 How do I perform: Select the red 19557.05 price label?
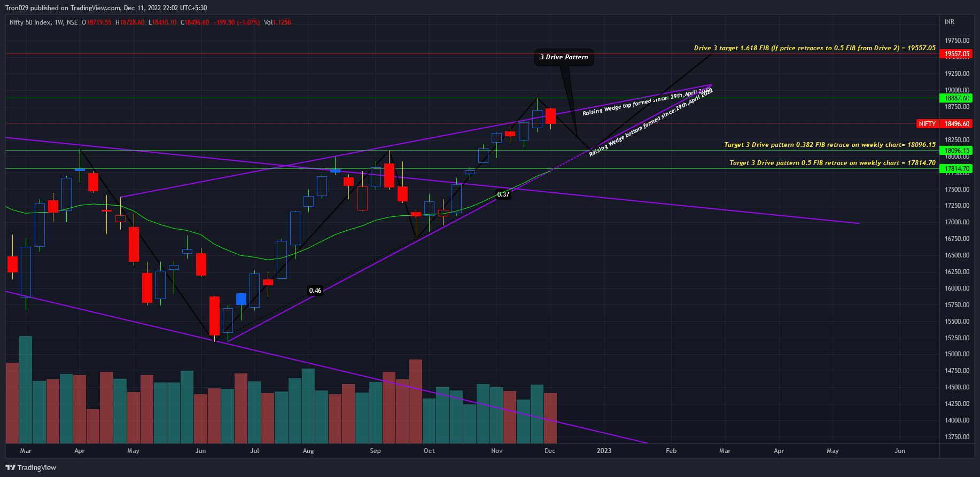coord(956,54)
